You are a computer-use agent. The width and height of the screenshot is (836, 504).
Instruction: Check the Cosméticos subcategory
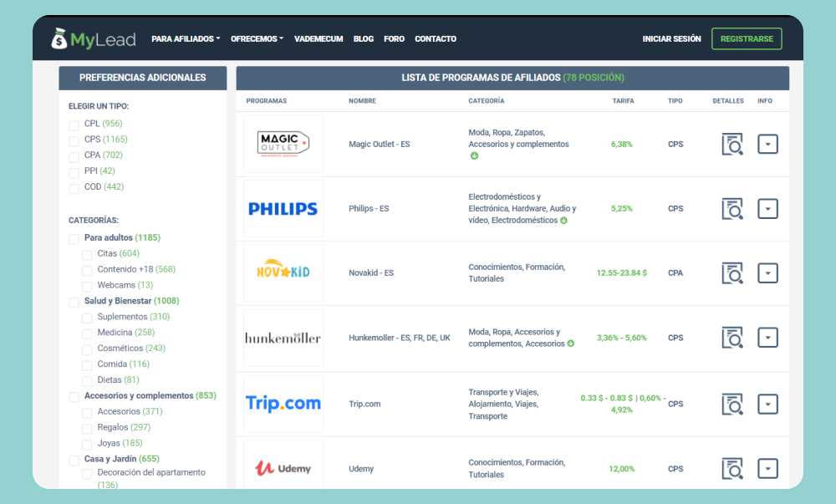point(87,350)
